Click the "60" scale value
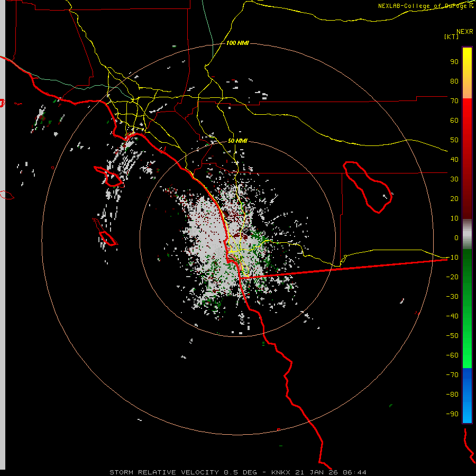The width and height of the screenshot is (476, 476). 454,120
